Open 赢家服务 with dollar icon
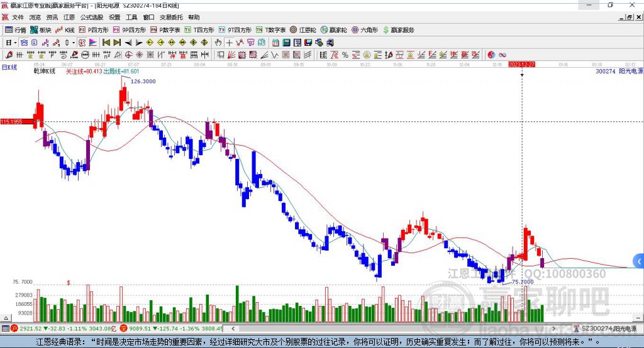Screen dimensions: 644x348 (x=398, y=30)
